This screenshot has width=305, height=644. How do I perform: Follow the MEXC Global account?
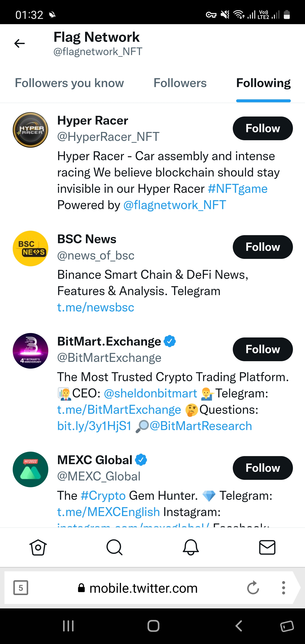tap(263, 468)
